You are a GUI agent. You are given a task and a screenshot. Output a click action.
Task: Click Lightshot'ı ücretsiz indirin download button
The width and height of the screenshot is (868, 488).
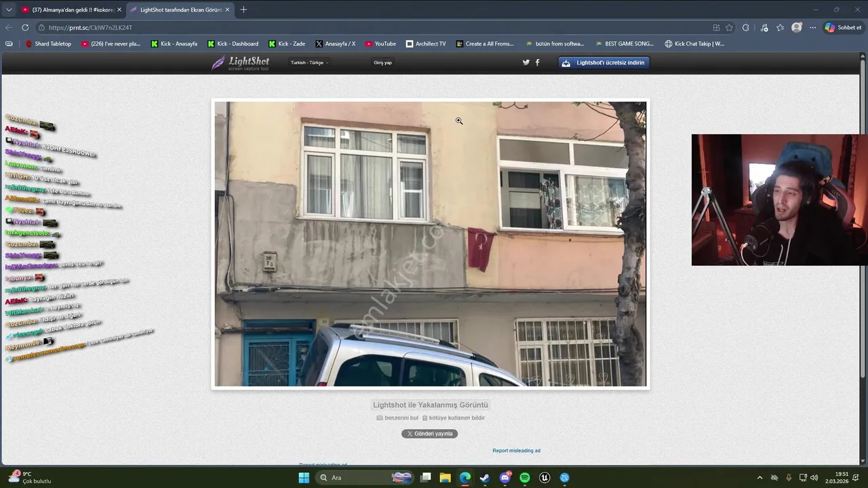point(604,62)
